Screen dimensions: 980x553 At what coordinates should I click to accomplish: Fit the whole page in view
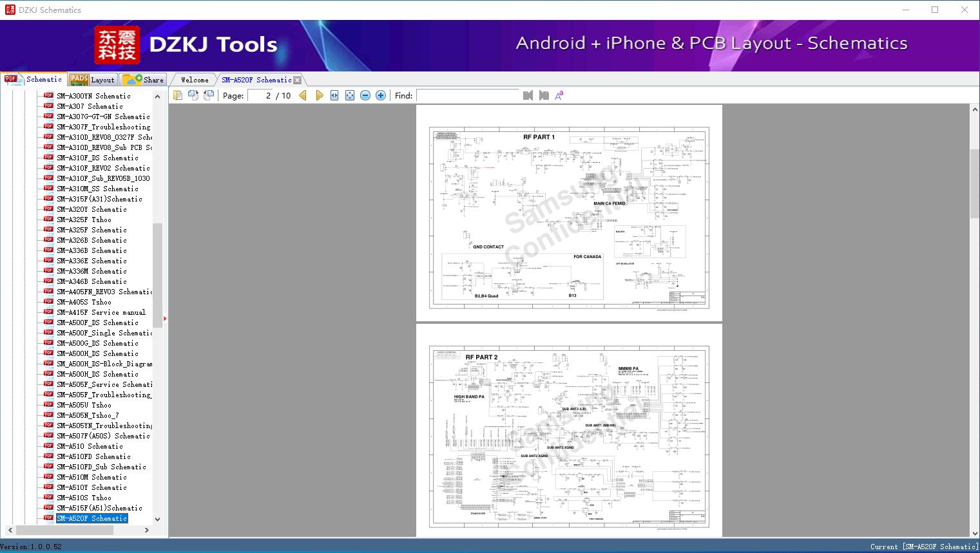[350, 95]
